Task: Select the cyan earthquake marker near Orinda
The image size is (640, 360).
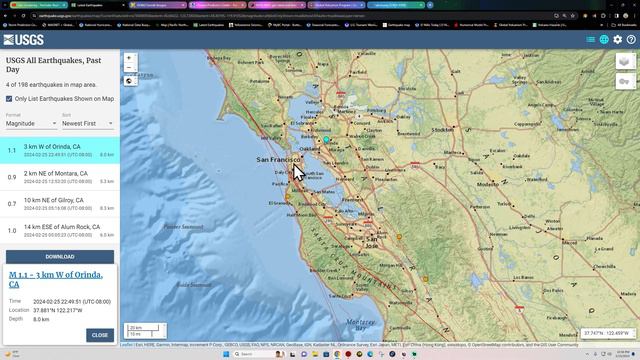Action: tap(326, 140)
